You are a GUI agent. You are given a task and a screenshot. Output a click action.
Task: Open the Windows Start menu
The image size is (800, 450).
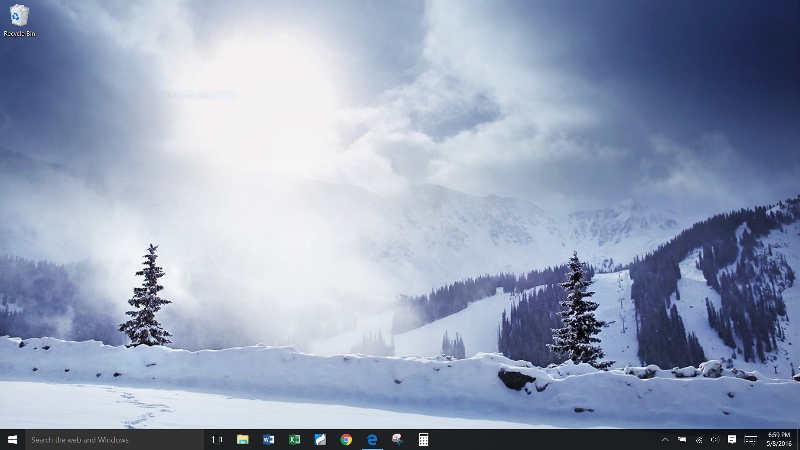pos(12,439)
